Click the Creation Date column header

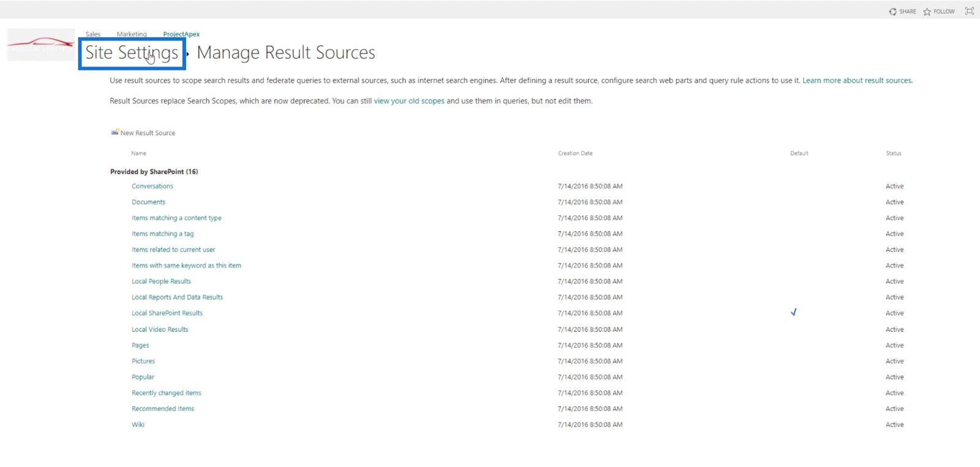point(575,153)
